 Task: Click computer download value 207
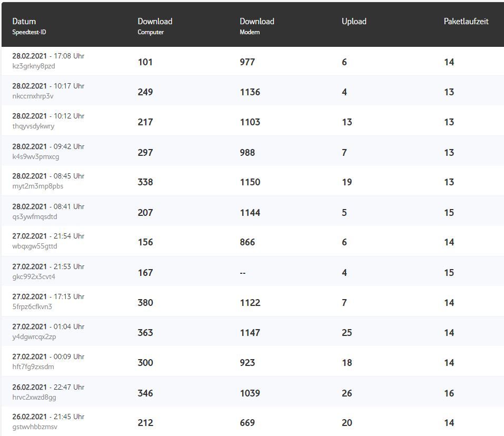[145, 213]
